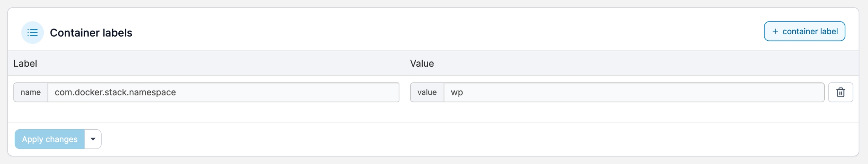This screenshot has height=164, width=868.
Task: Click blank footer area right of Apply dropdown
Action: coord(452,139)
